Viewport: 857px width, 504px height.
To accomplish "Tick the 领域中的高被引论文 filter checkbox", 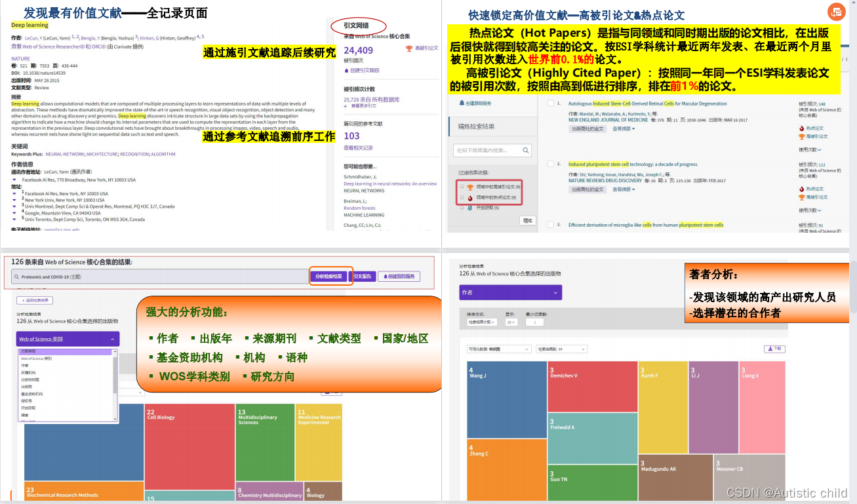I will tap(462, 187).
